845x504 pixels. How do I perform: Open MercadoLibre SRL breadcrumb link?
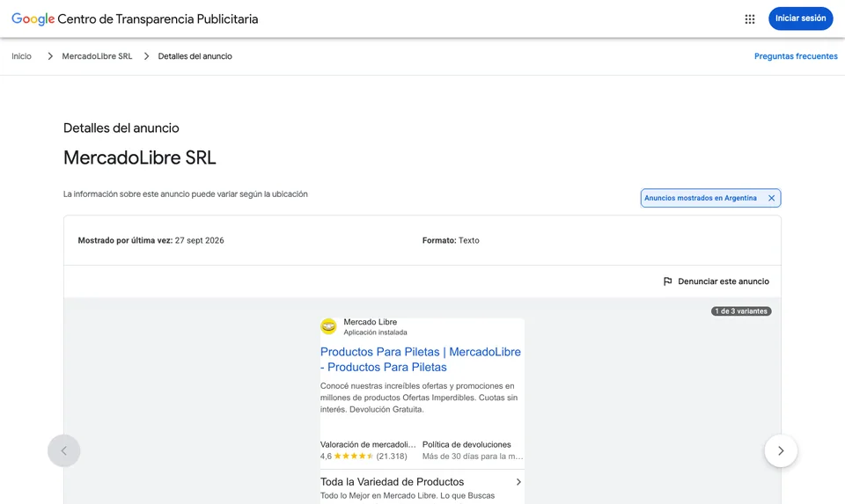coord(97,56)
